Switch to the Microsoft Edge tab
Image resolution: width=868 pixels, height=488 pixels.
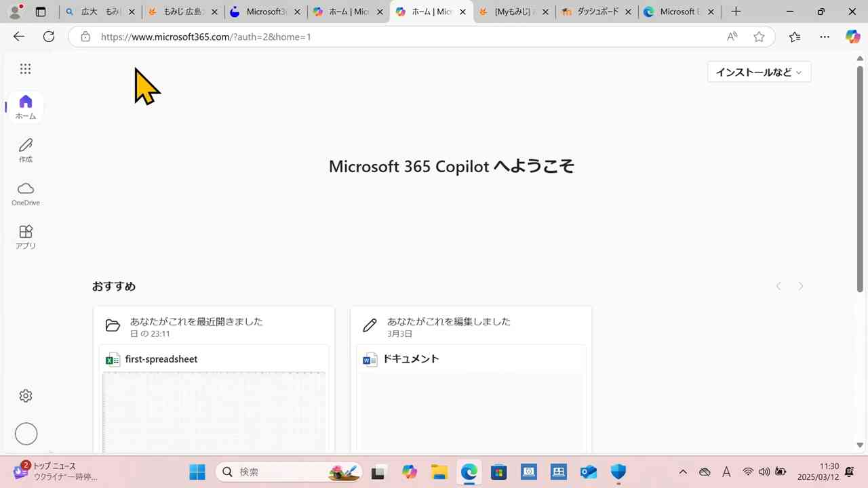(679, 12)
